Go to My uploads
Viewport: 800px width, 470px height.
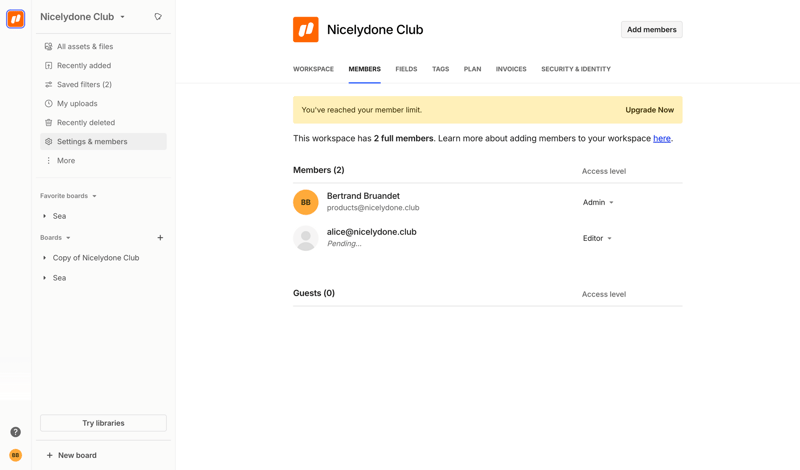pyautogui.click(x=76, y=104)
